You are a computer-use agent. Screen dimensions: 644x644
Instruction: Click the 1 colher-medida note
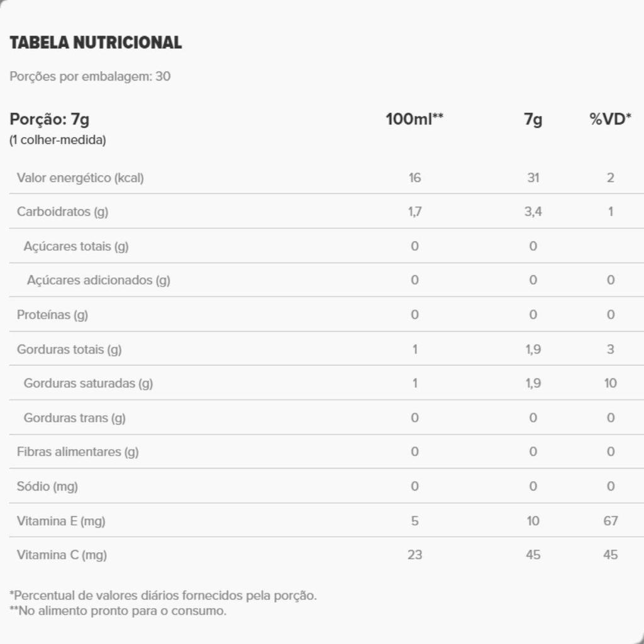(x=58, y=140)
